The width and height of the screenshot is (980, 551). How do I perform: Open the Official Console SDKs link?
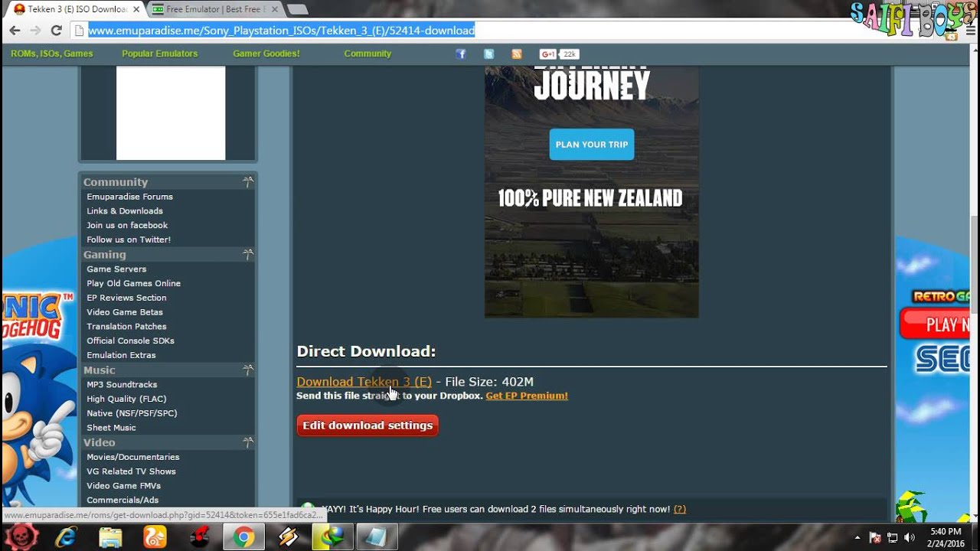pyautogui.click(x=131, y=341)
